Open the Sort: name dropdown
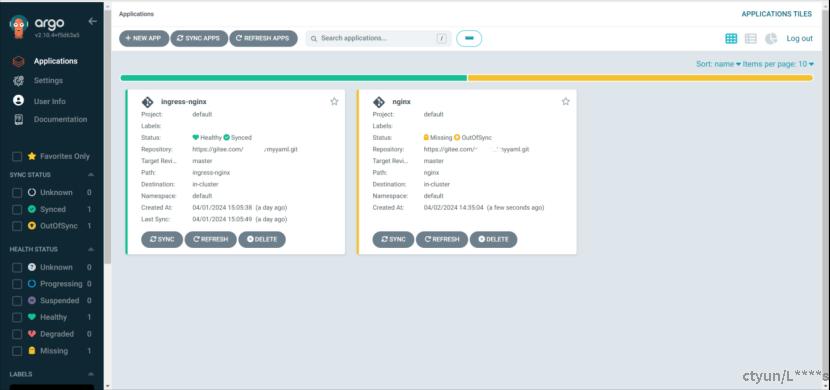 coord(718,64)
